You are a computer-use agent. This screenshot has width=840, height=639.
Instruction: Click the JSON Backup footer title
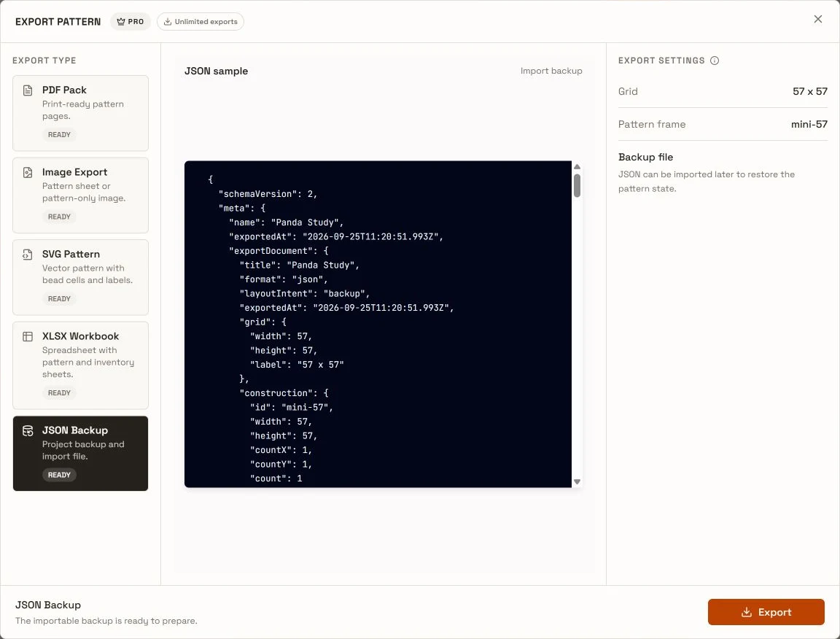coord(47,605)
